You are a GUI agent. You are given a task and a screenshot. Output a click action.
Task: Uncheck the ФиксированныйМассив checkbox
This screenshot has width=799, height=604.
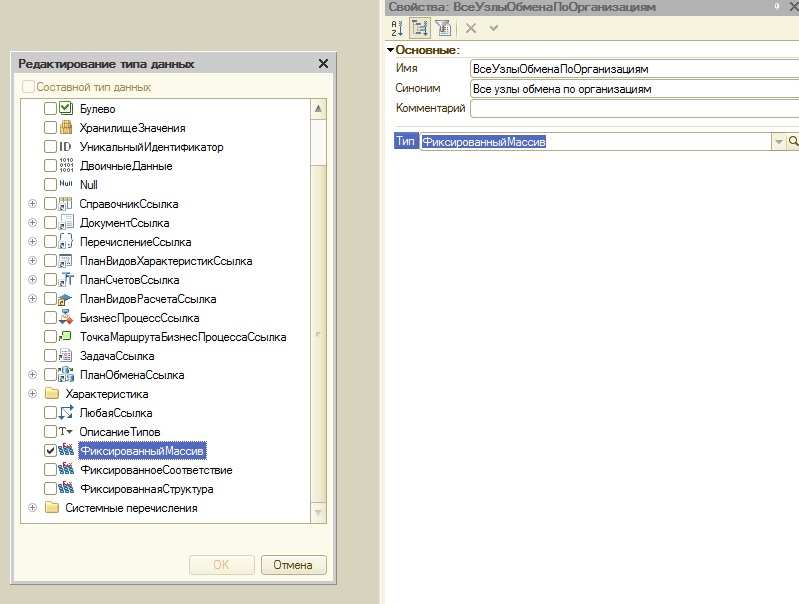[50, 451]
